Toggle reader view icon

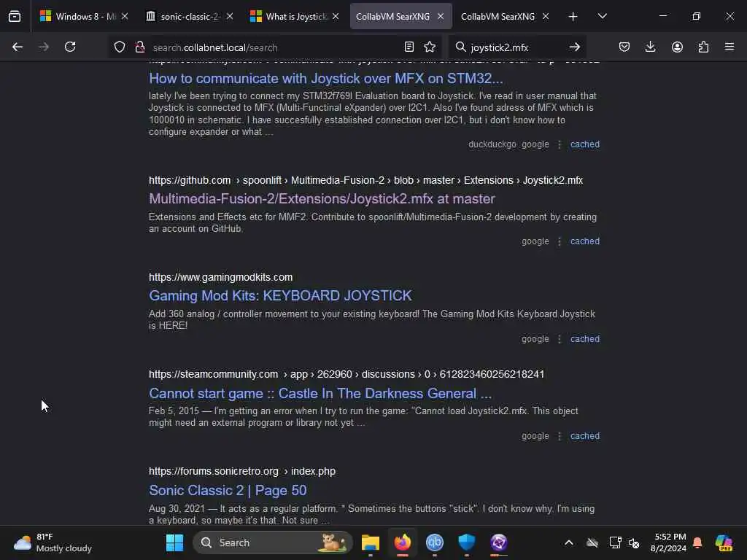(x=409, y=47)
